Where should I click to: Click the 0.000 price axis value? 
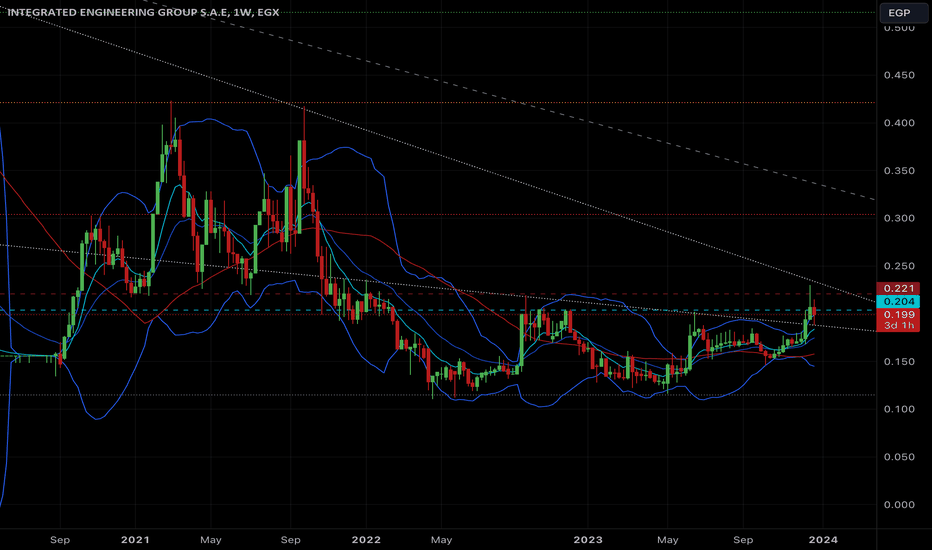tap(899, 505)
